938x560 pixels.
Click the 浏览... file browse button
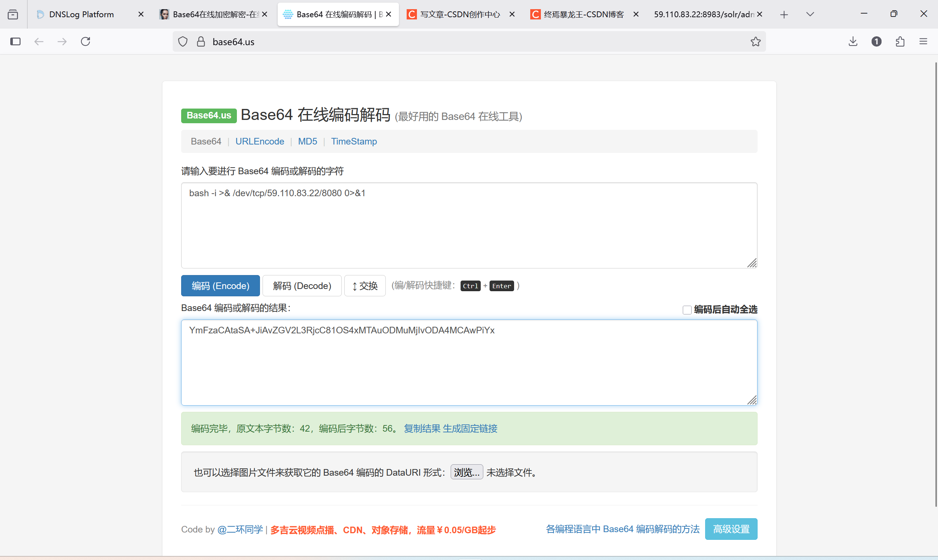[466, 472]
